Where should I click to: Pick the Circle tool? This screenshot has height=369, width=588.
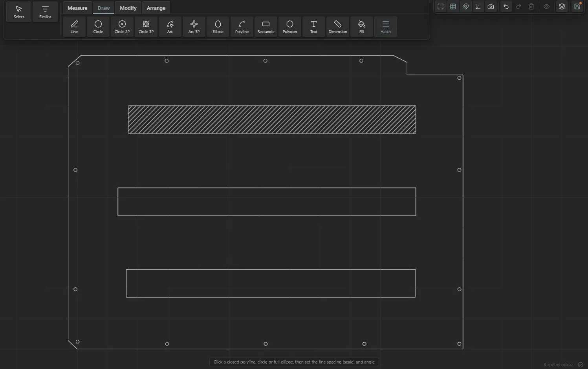point(98,27)
